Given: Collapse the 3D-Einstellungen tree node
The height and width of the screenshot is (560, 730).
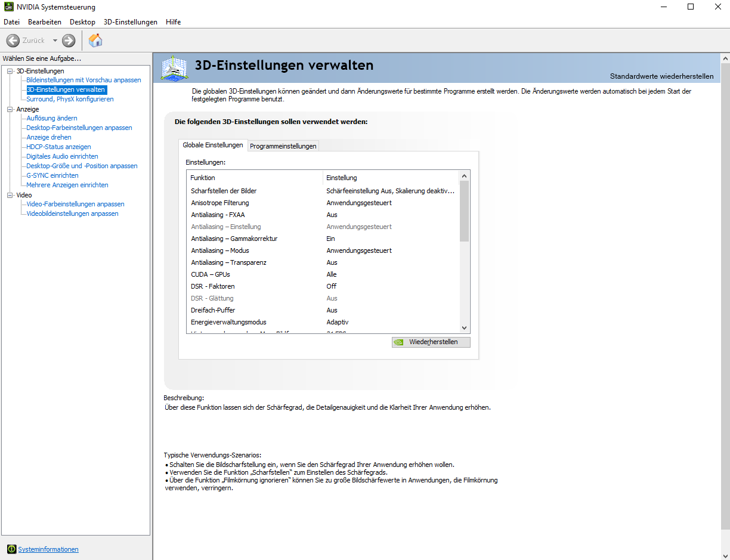Looking at the screenshot, I should point(10,71).
